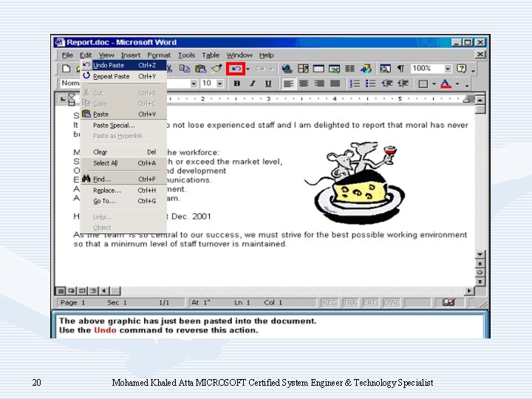Choose Find menu item
532x399 pixels.
(x=124, y=179)
